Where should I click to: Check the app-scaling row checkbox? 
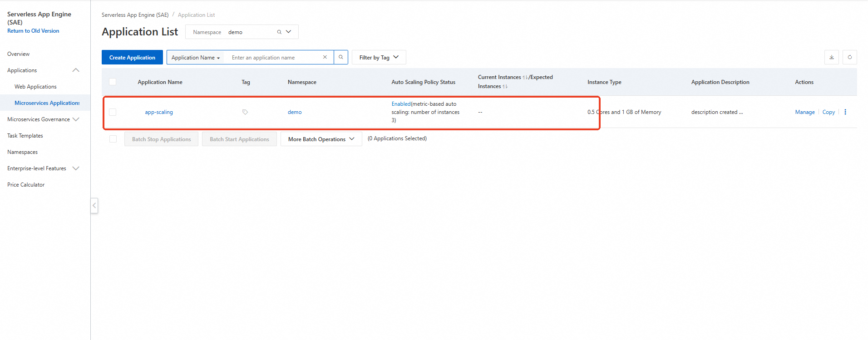click(113, 112)
